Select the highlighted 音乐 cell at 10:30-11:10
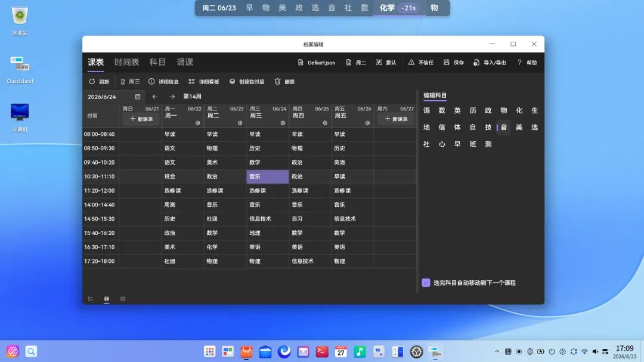The image size is (644, 362). [x=267, y=177]
